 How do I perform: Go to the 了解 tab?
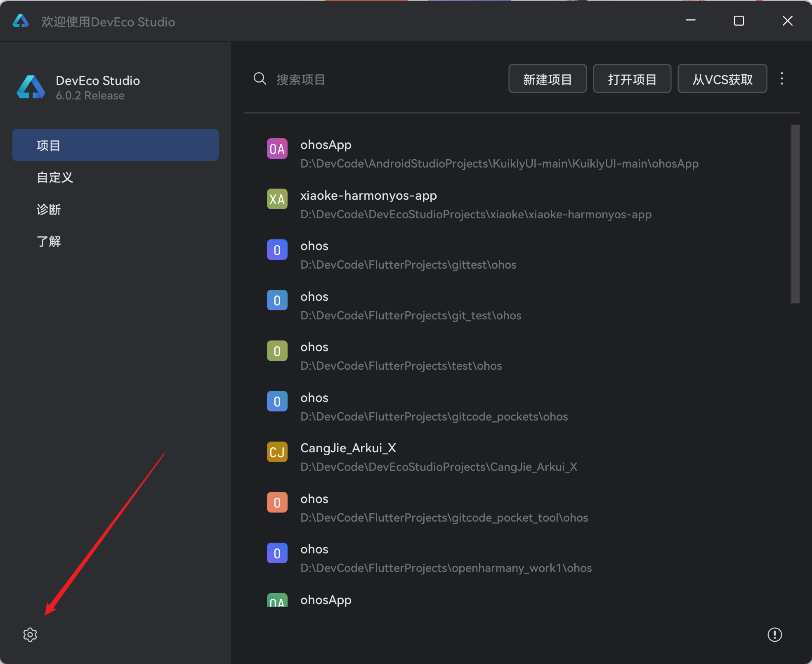coord(116,241)
